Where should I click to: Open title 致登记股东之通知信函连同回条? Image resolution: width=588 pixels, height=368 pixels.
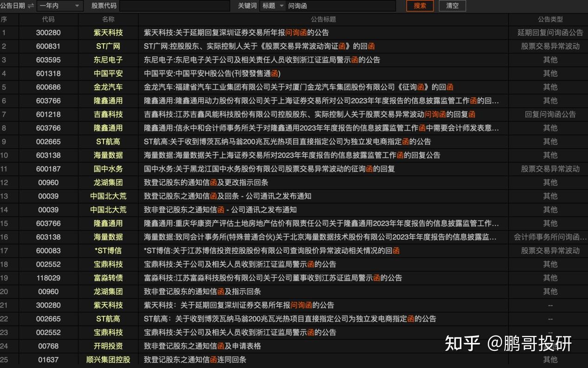[x=195, y=360]
